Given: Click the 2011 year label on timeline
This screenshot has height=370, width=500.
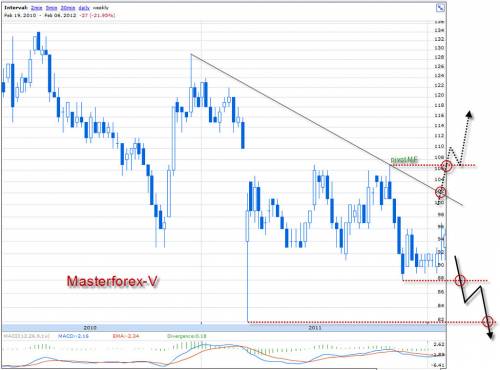Looking at the screenshot, I should tap(315, 328).
